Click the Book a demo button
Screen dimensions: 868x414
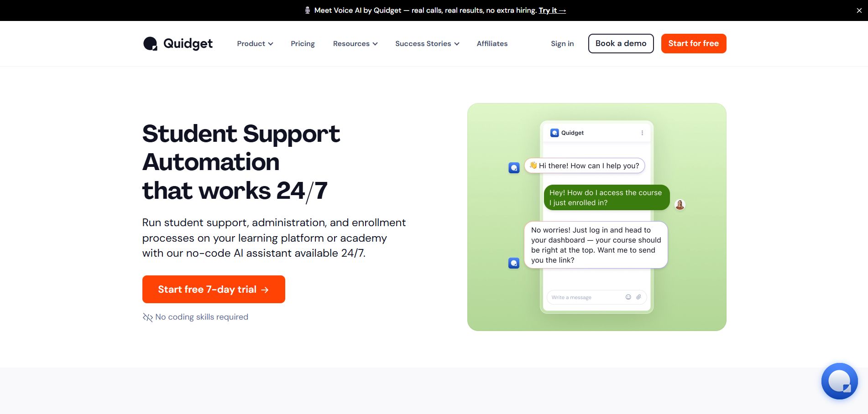[621, 43]
